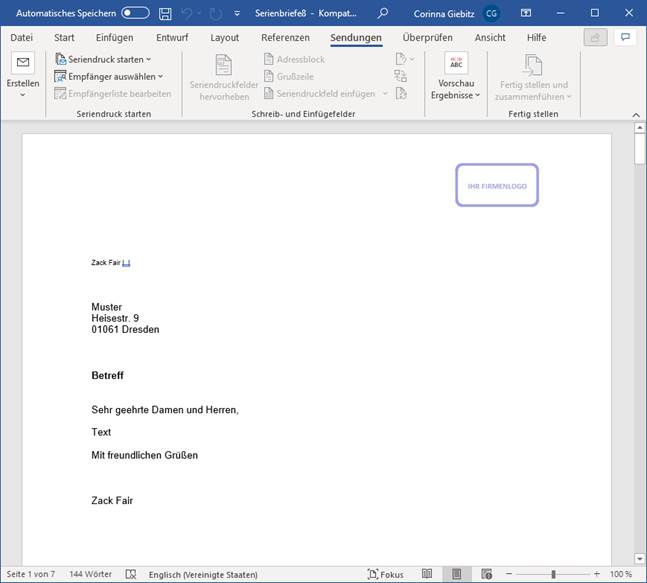Switch to the Referenzen tab
The image size is (647, 583).
(x=285, y=38)
